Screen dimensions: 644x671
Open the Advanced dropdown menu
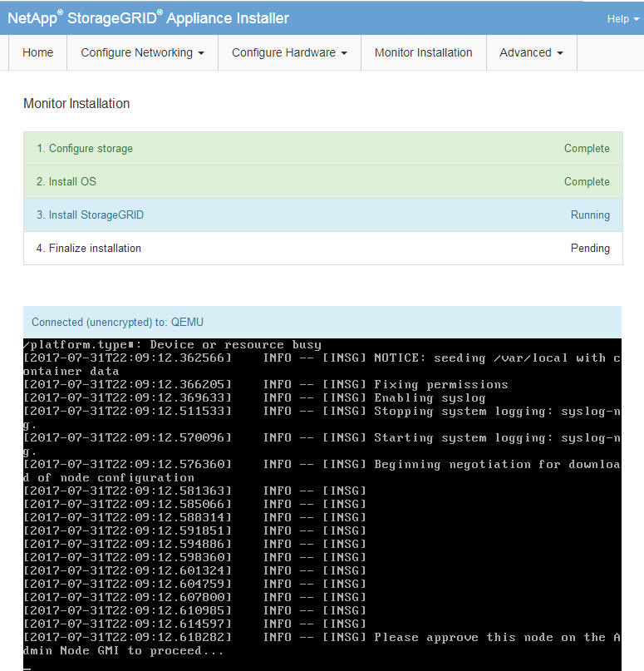click(x=531, y=52)
